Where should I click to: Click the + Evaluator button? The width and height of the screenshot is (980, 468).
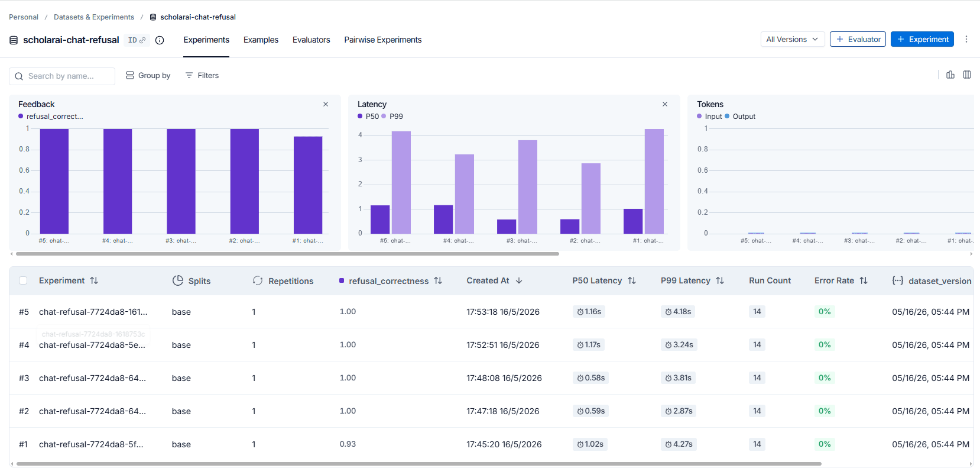point(858,39)
